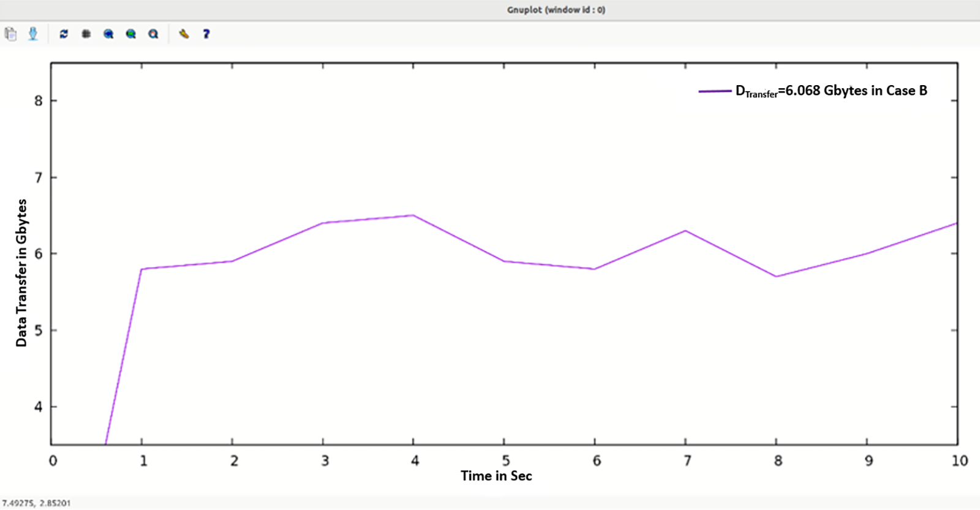Screen dimensions: 980x510
Task: Open the terminal configuration dialog
Action: (184, 34)
